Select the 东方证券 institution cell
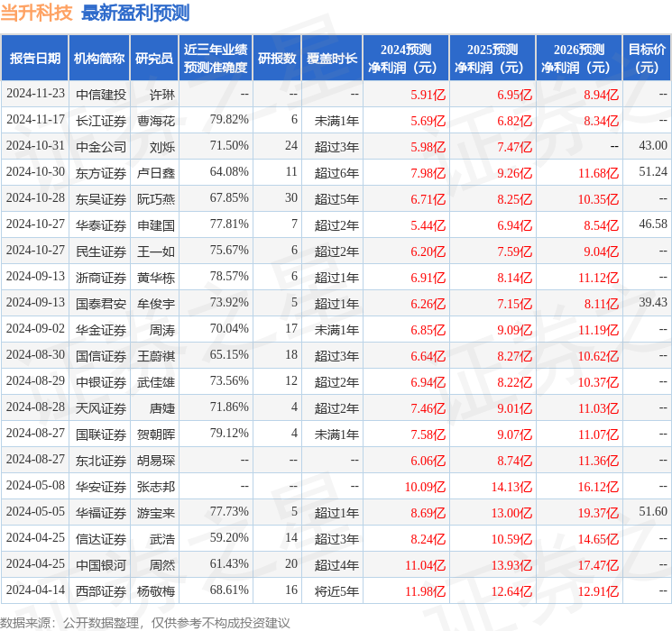The height and width of the screenshot is (631, 672). [x=101, y=173]
